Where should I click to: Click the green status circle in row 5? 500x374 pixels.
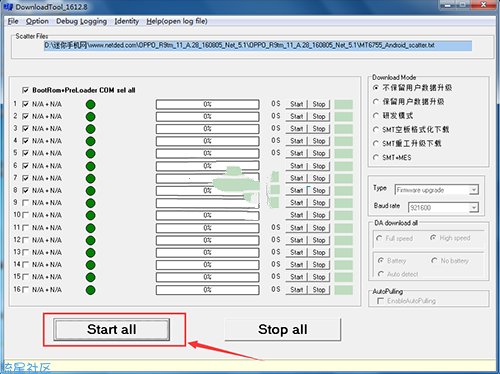point(90,154)
